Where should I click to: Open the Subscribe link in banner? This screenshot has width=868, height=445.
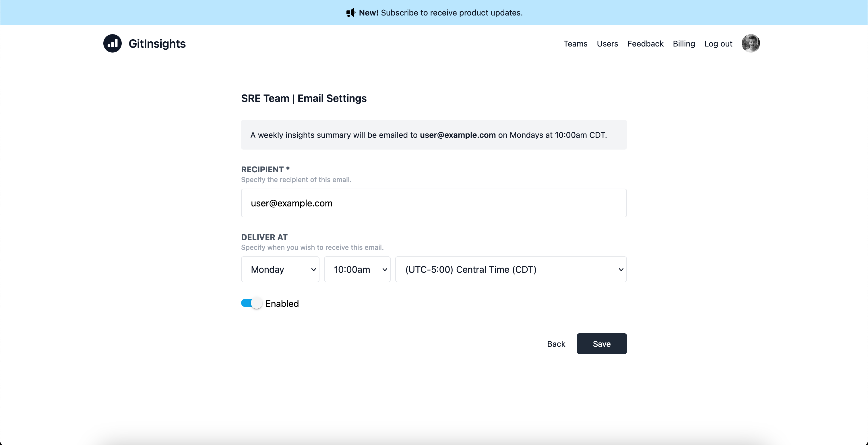(399, 13)
